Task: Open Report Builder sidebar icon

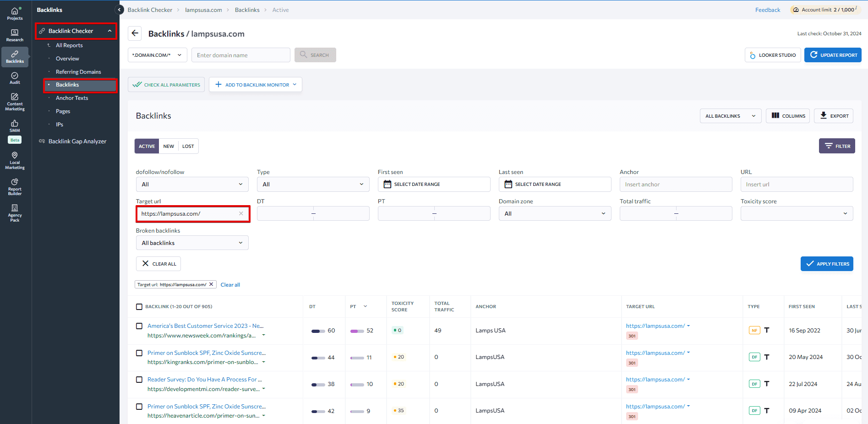Action: [x=15, y=187]
